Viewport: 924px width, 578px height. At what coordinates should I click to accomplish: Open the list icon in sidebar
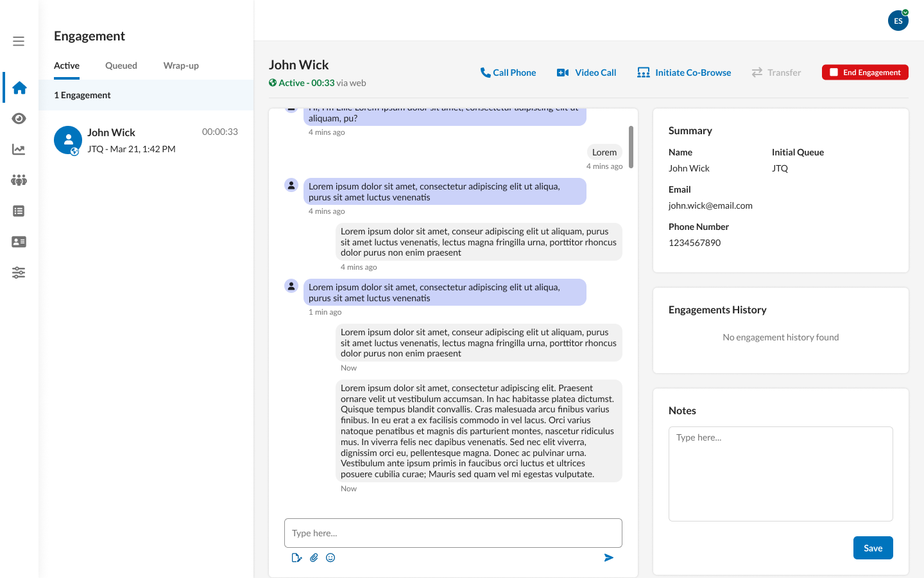coord(19,211)
